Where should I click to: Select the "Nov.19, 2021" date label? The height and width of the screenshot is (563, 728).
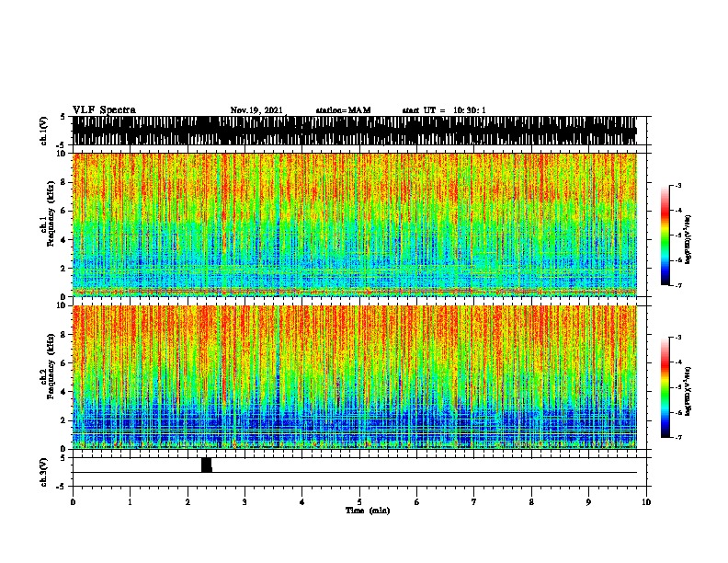click(256, 110)
